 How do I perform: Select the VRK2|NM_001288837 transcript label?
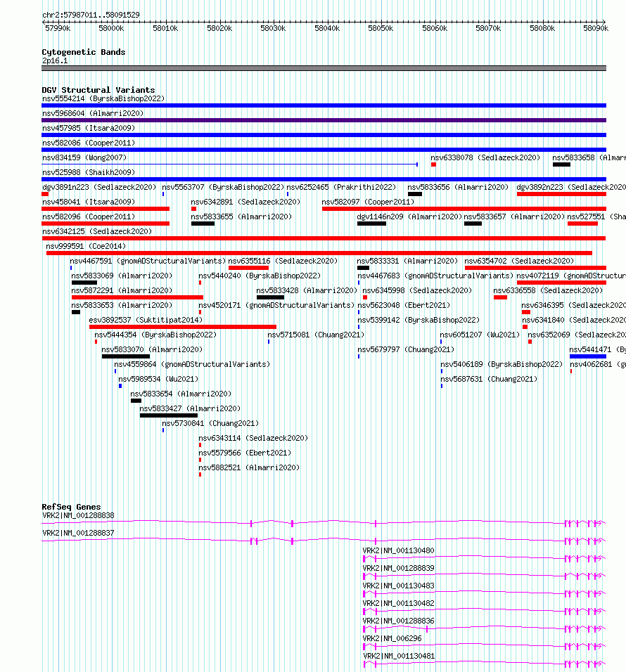click(x=79, y=533)
